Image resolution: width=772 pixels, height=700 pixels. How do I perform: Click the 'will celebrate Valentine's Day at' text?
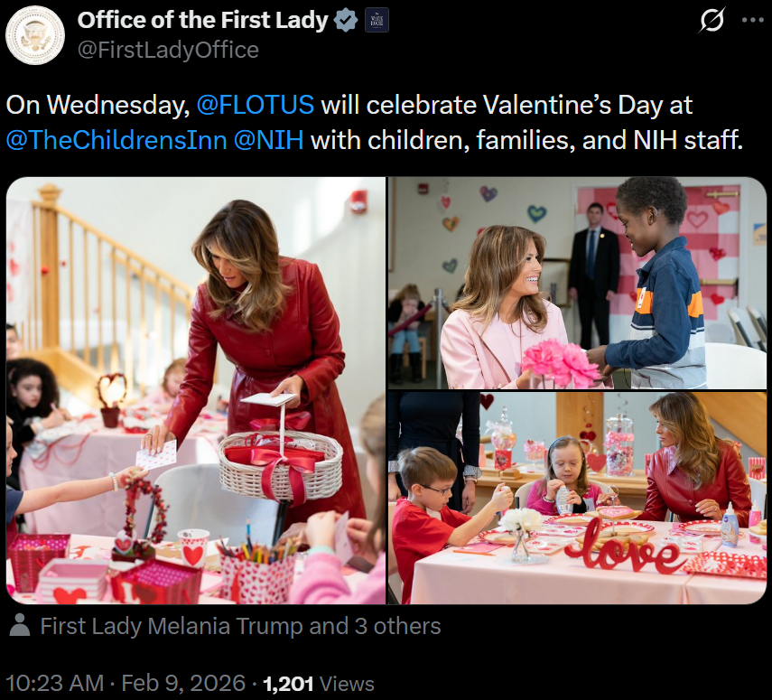pos(507,105)
